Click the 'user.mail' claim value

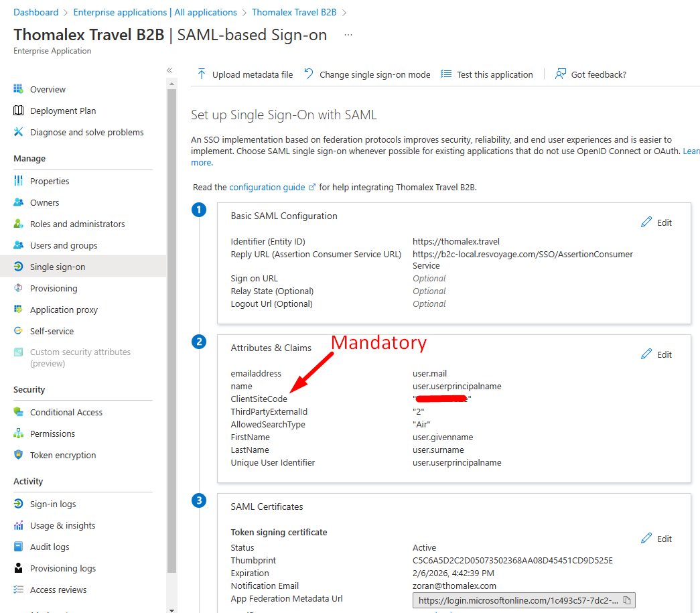click(429, 373)
